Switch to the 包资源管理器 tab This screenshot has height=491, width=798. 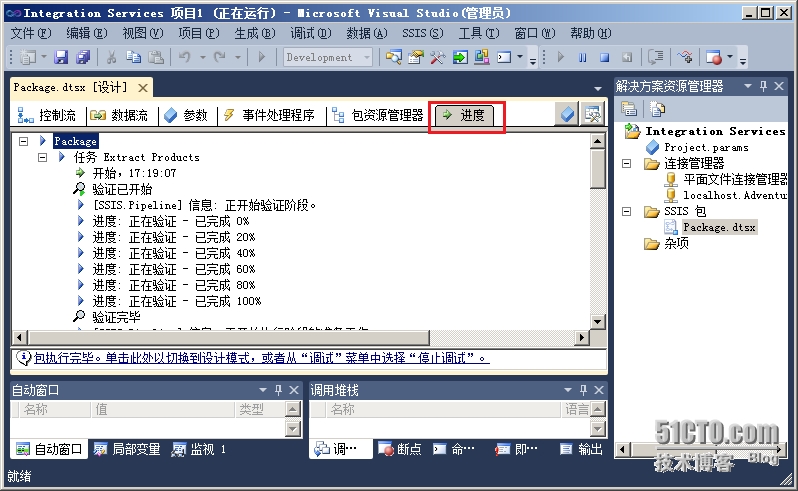378,115
